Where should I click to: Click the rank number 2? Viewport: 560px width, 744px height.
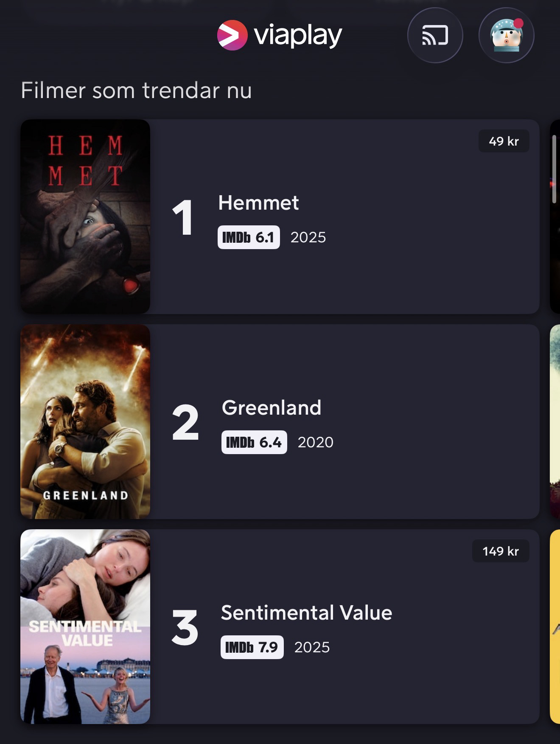pos(185,423)
